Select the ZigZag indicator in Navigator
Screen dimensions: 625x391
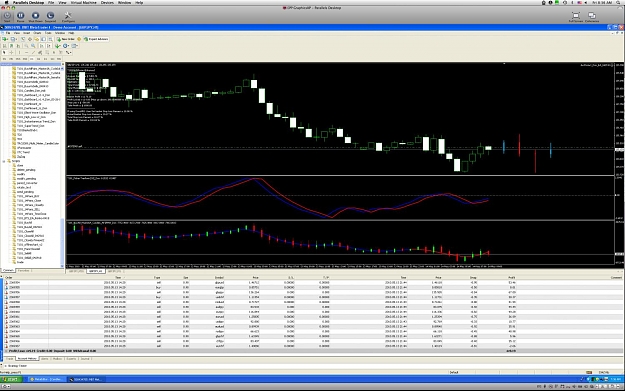pyautogui.click(x=21, y=157)
